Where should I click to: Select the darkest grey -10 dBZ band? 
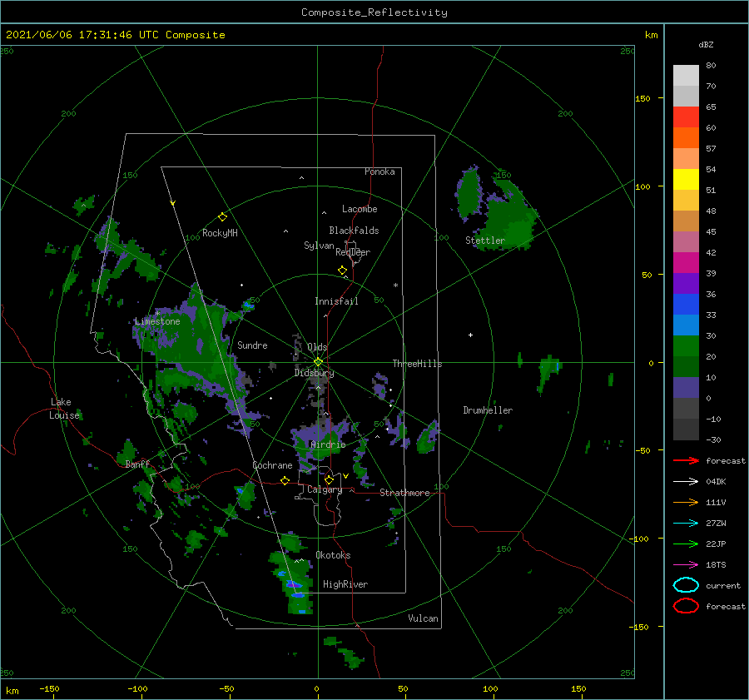[686, 429]
